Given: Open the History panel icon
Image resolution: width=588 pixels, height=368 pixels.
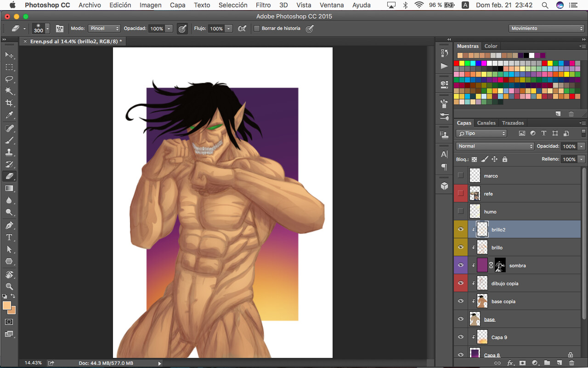Looking at the screenshot, I should 444,53.
